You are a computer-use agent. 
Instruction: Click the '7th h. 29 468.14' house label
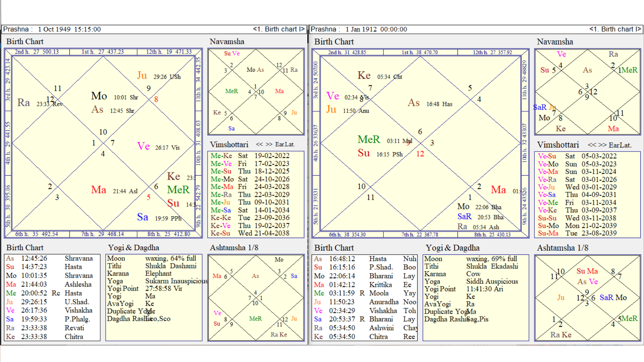103,234
